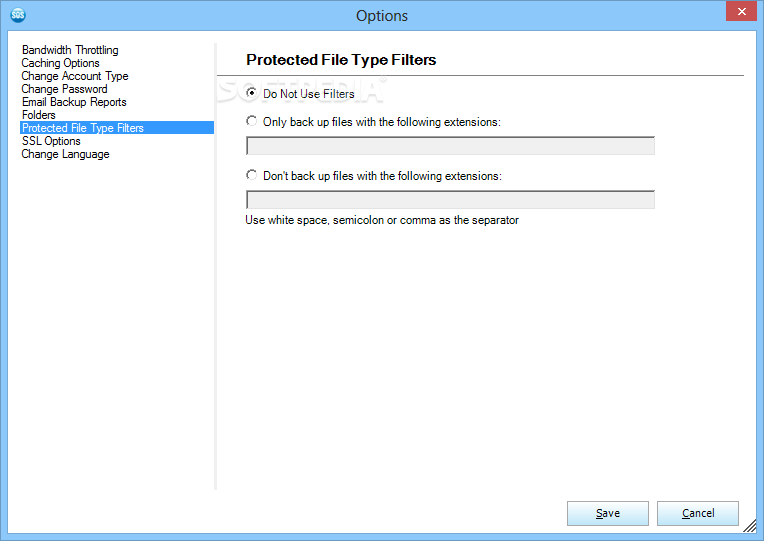The width and height of the screenshot is (764, 541).
Task: Show Email Backup Reports settings
Action: [74, 102]
